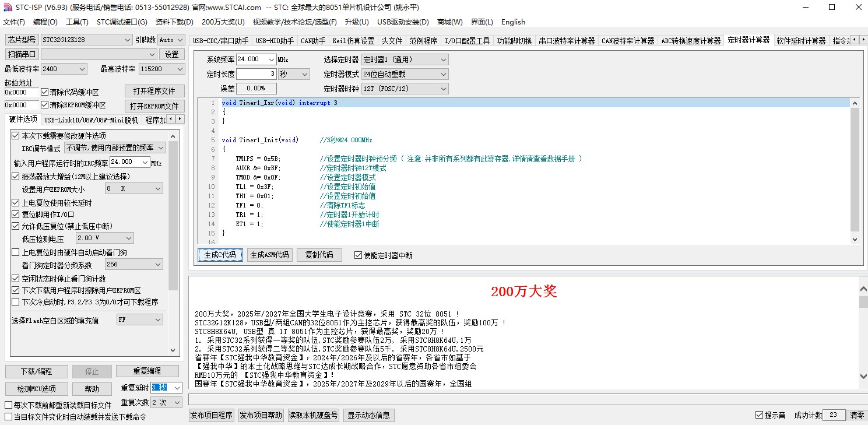Toggle 清除代码缓冲区 checkbox
The height and width of the screenshot is (425, 868).
coord(45,92)
